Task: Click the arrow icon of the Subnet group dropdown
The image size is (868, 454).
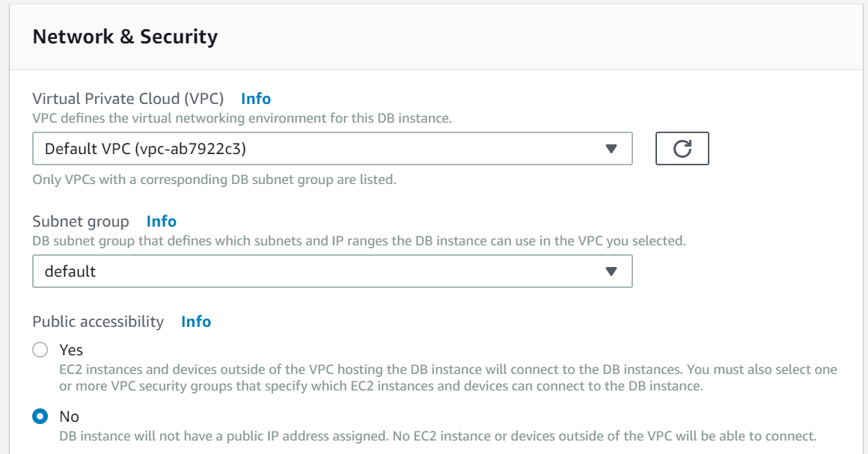Action: (x=611, y=272)
